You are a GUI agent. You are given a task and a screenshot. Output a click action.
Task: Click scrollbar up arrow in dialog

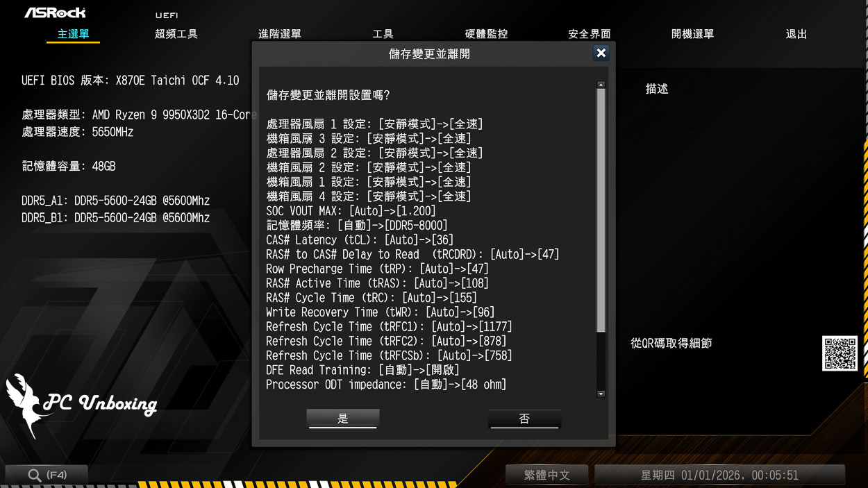601,85
